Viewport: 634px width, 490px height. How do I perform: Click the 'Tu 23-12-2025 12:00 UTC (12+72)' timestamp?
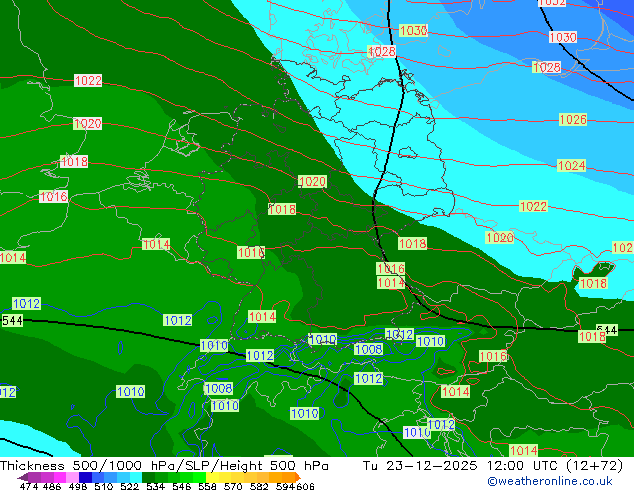493,466
